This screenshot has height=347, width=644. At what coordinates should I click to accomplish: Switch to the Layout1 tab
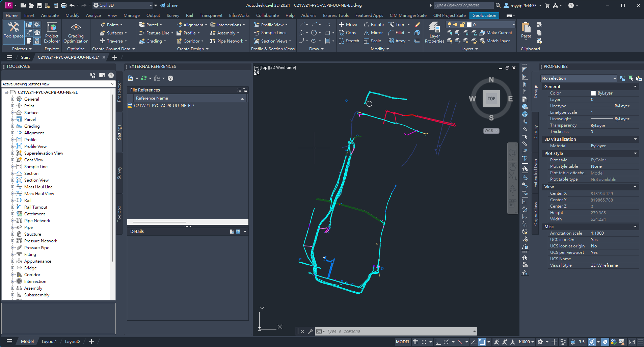pyautogui.click(x=49, y=341)
